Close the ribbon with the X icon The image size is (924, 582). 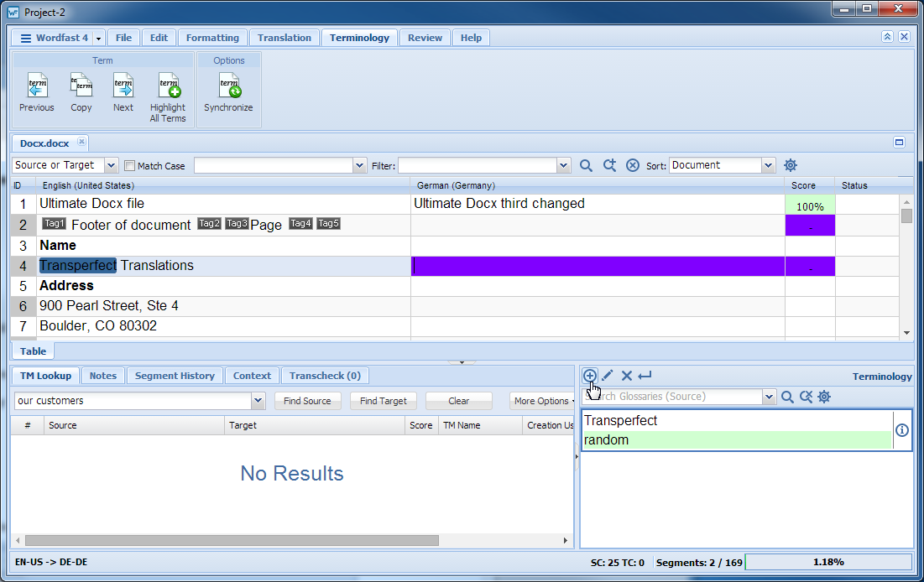(904, 37)
